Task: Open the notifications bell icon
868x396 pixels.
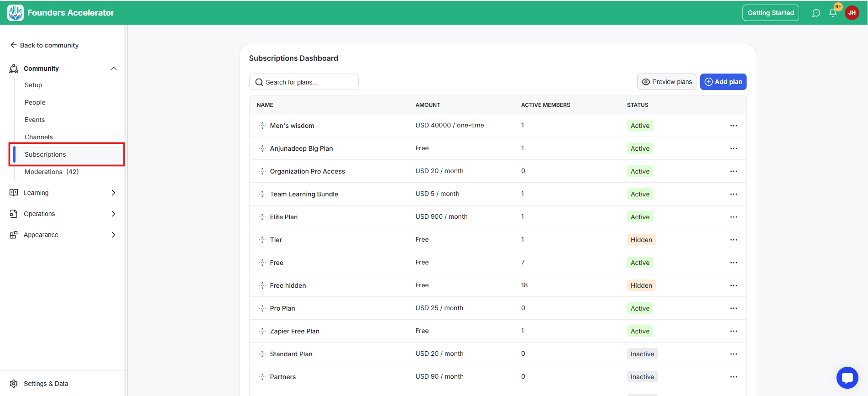Action: [x=833, y=13]
